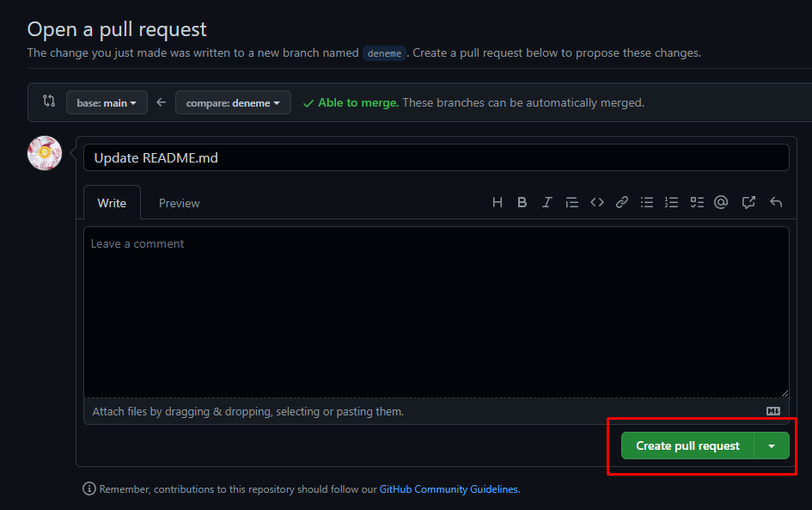
Task: Reference an issue or pull request
Action: [748, 203]
